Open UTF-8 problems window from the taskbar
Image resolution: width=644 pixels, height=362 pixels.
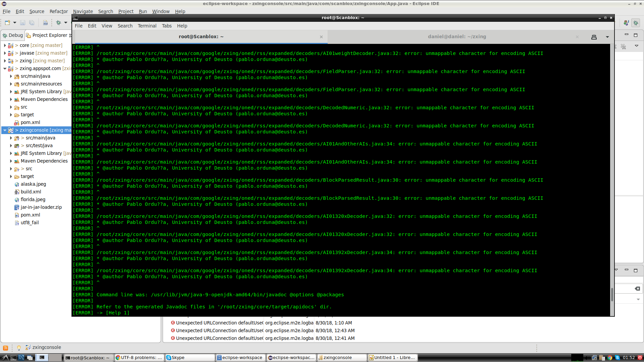(139, 357)
